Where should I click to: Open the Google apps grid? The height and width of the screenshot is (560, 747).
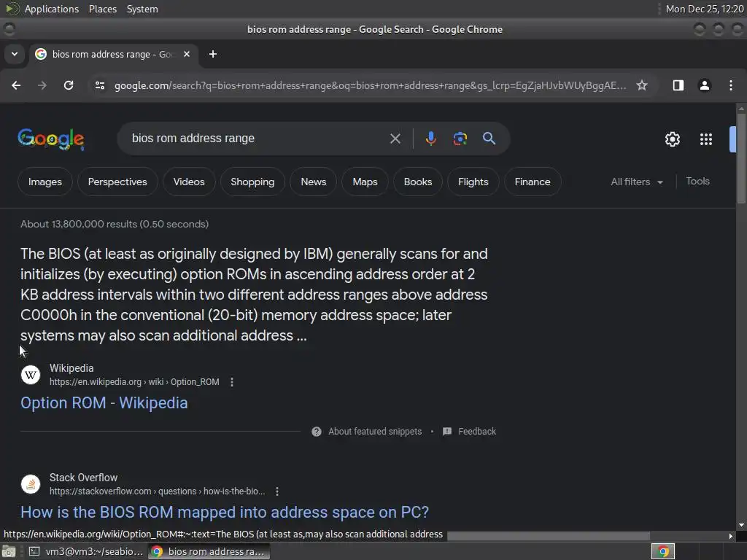[x=705, y=139]
